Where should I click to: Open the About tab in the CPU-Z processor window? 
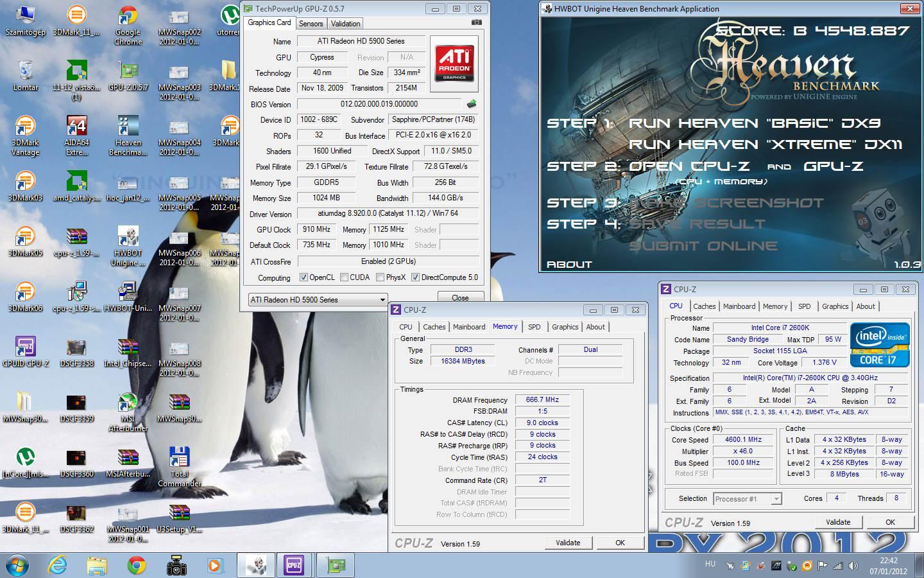click(866, 306)
